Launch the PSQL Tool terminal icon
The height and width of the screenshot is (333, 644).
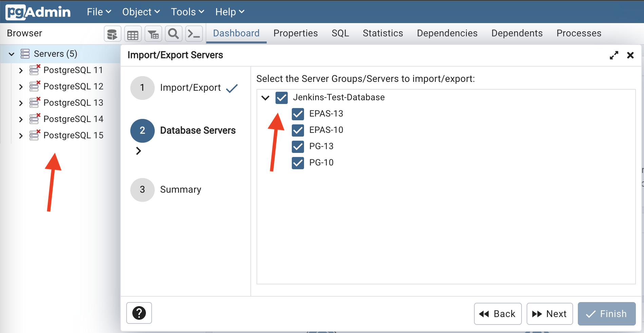(194, 33)
